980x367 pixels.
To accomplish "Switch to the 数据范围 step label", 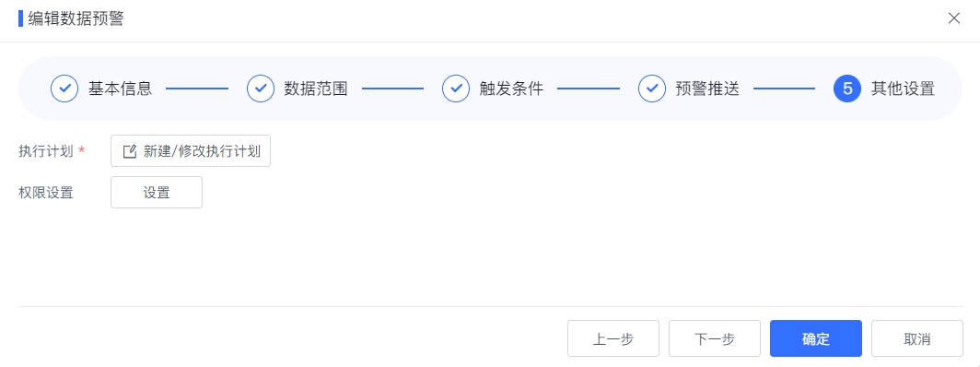I will [316, 89].
